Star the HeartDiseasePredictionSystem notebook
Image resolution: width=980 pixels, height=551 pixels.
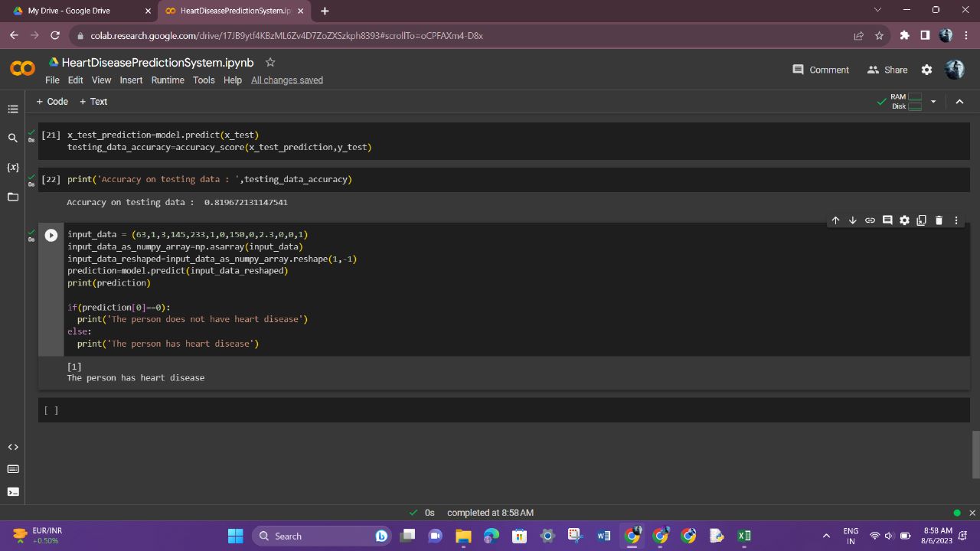[270, 62]
